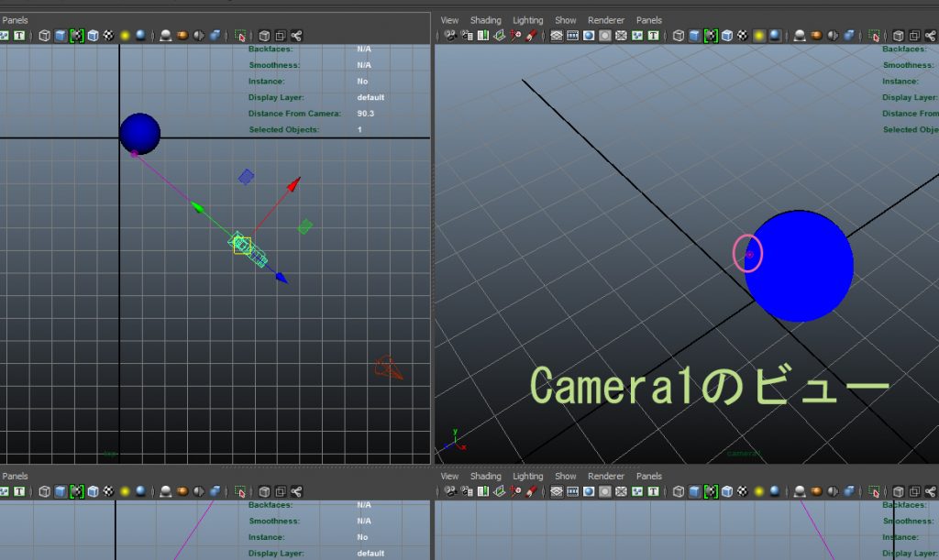Toggle Shadows icon in Camera1 viewport toolbar
The image size is (939, 560).
[775, 36]
